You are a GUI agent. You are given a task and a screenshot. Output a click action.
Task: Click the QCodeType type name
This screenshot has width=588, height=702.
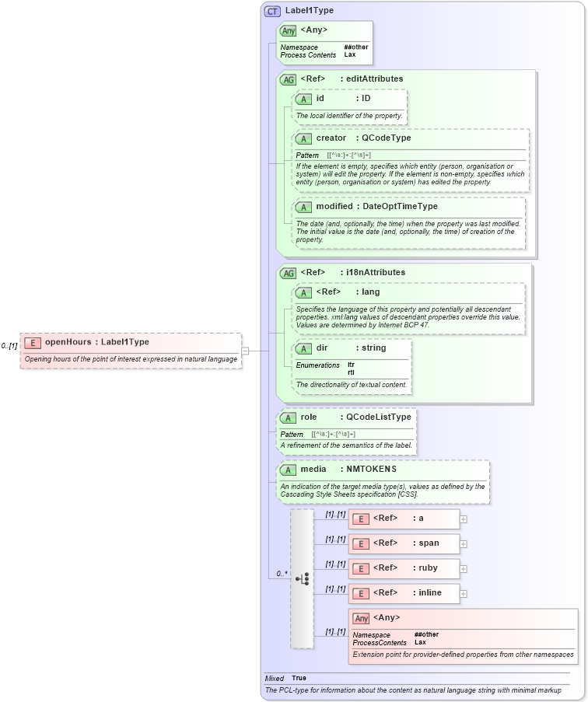point(386,138)
